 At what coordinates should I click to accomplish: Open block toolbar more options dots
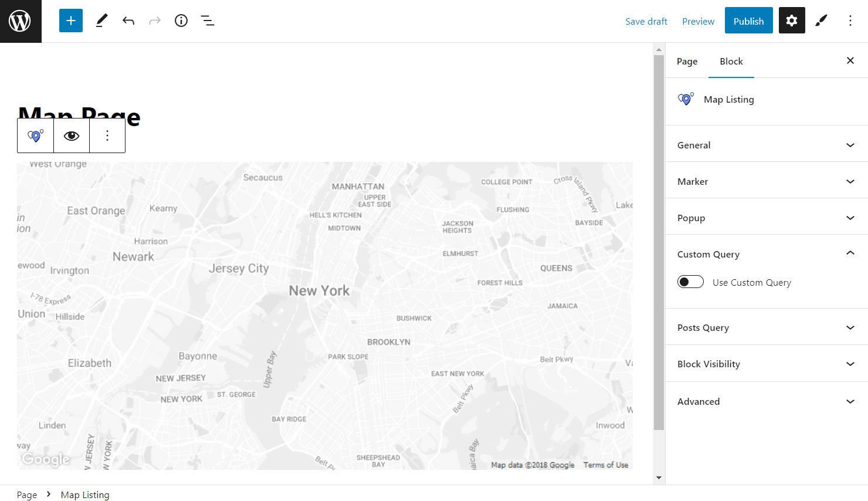(x=107, y=136)
